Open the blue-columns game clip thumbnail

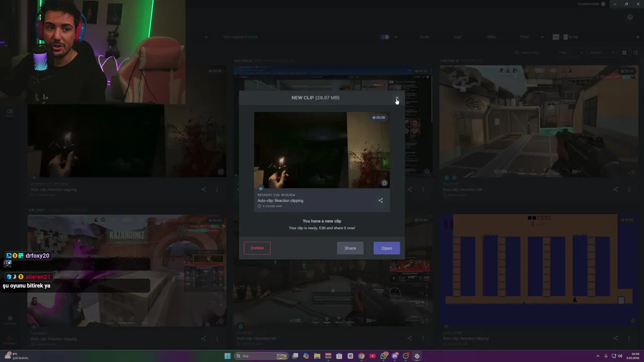(x=539, y=270)
